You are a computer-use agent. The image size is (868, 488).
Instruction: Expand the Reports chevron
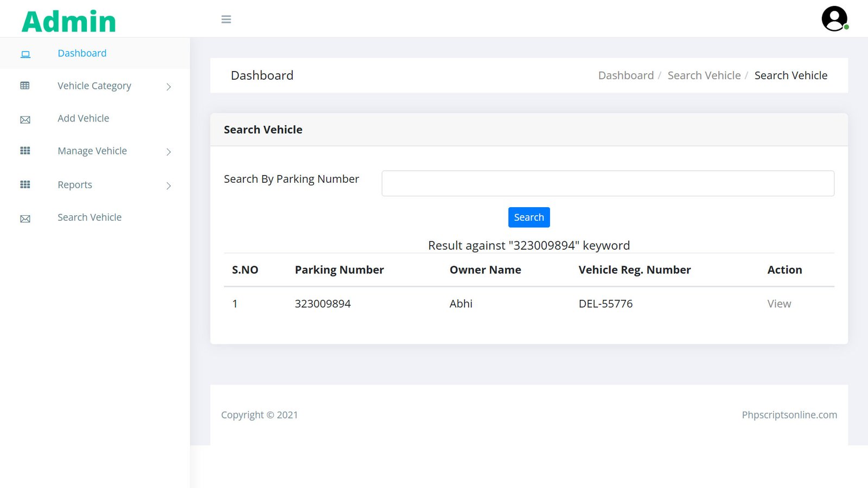[169, 185]
